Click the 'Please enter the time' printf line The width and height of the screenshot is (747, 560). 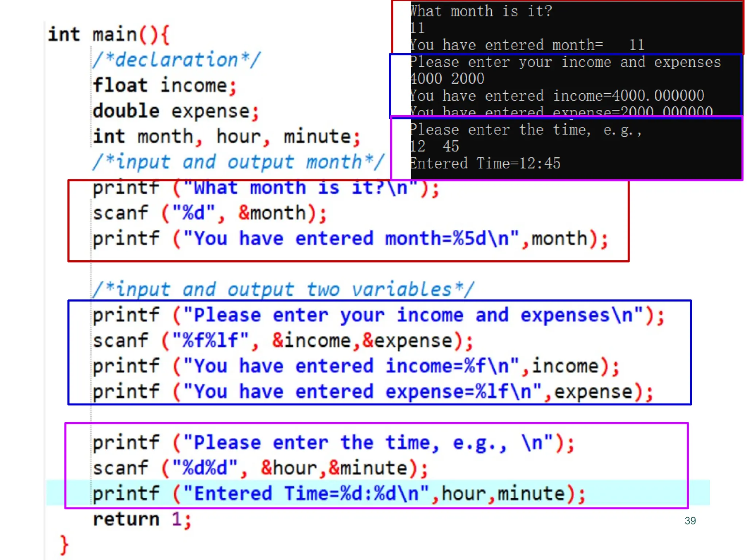333,443
